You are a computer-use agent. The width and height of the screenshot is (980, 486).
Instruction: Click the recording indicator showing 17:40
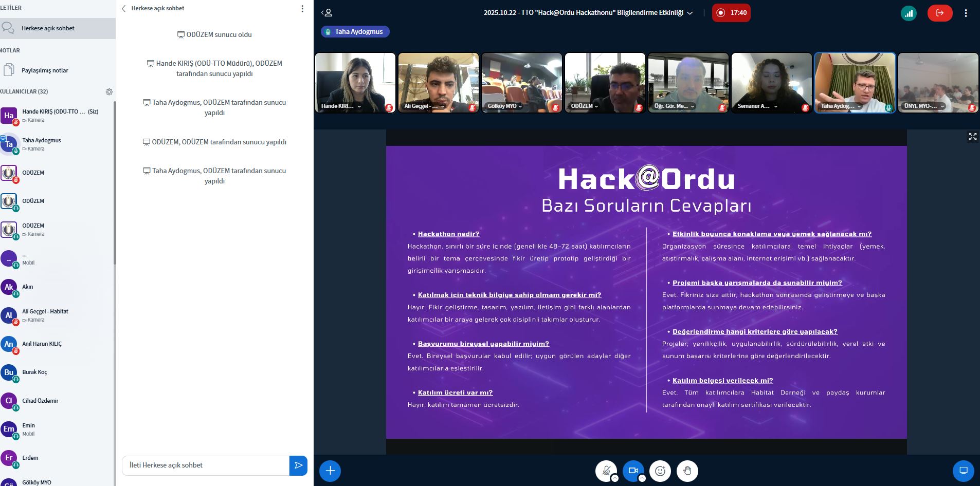pyautogui.click(x=731, y=13)
